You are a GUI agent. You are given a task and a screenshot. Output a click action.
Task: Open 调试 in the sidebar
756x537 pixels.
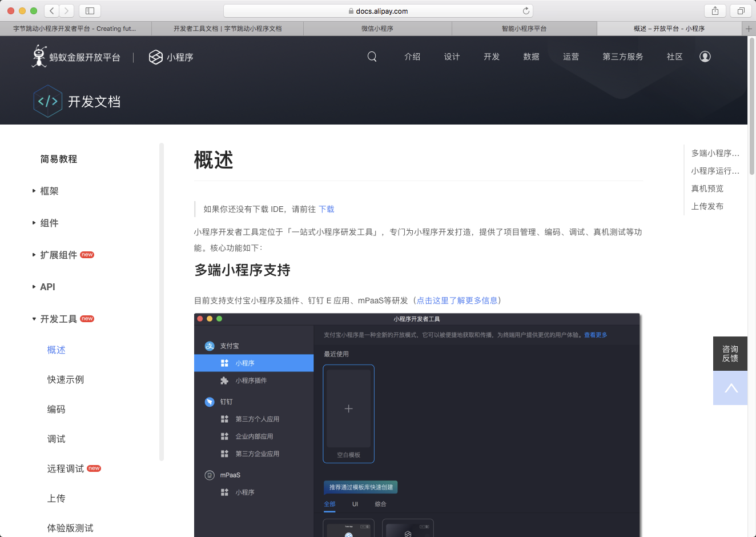57,439
